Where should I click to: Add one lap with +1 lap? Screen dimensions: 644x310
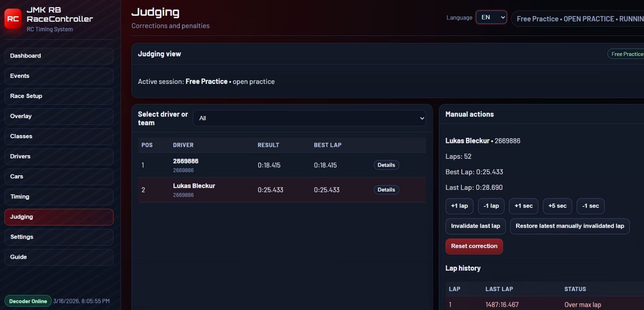click(459, 206)
